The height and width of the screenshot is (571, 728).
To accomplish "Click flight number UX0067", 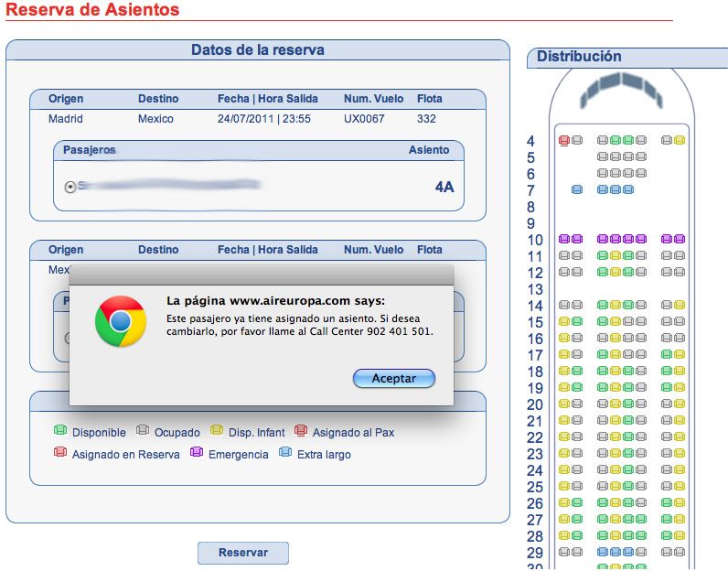I will pyautogui.click(x=364, y=119).
